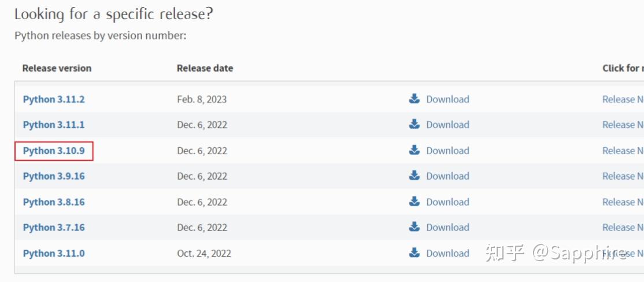644x282 pixels.
Task: Open Python 3.7.16 version link
Action: point(54,228)
